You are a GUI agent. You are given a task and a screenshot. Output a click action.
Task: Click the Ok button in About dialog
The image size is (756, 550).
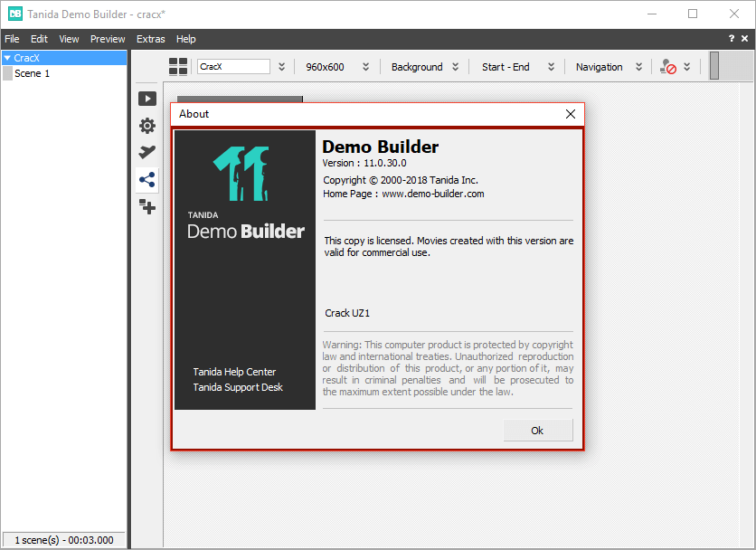(x=538, y=431)
